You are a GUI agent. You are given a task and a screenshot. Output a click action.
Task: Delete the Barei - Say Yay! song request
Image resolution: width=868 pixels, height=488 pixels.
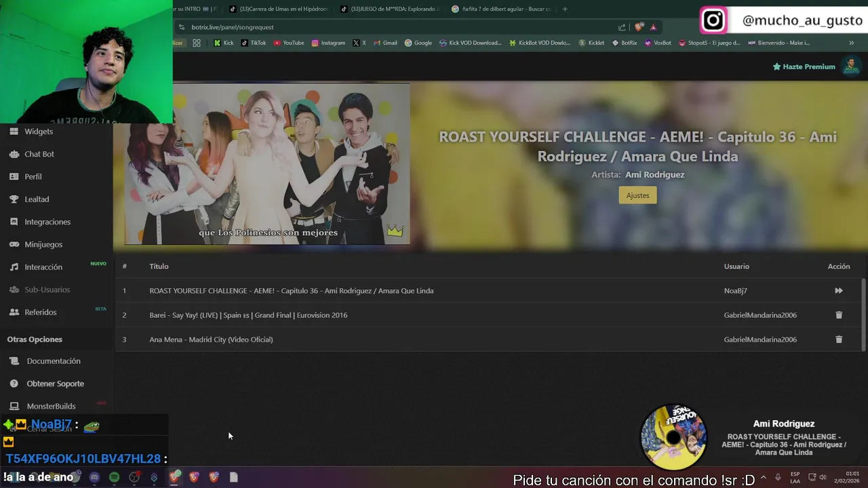(839, 315)
